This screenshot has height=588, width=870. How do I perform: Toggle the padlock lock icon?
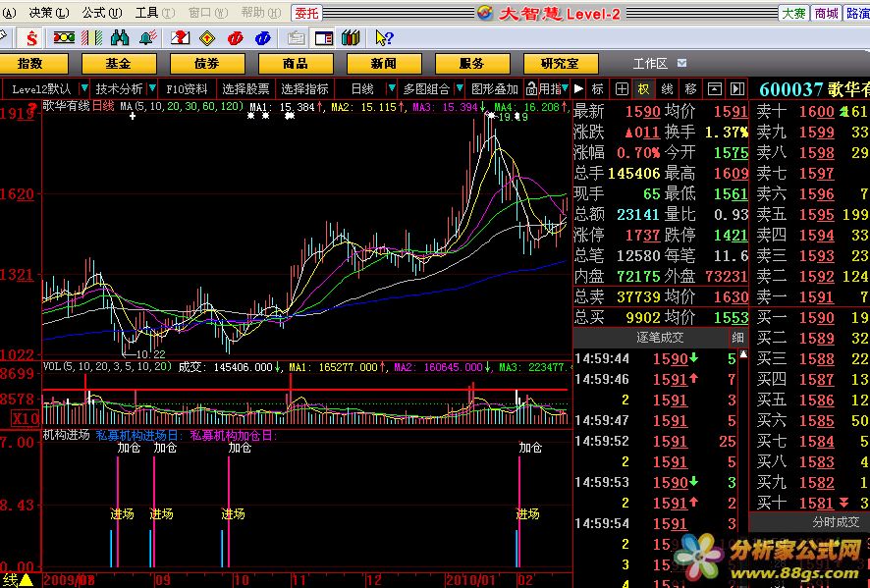click(x=531, y=88)
